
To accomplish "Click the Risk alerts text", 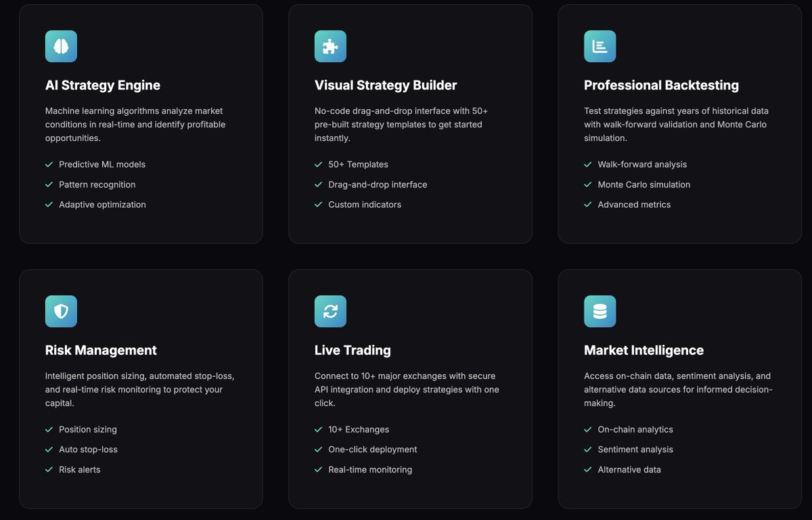I will [x=79, y=470].
